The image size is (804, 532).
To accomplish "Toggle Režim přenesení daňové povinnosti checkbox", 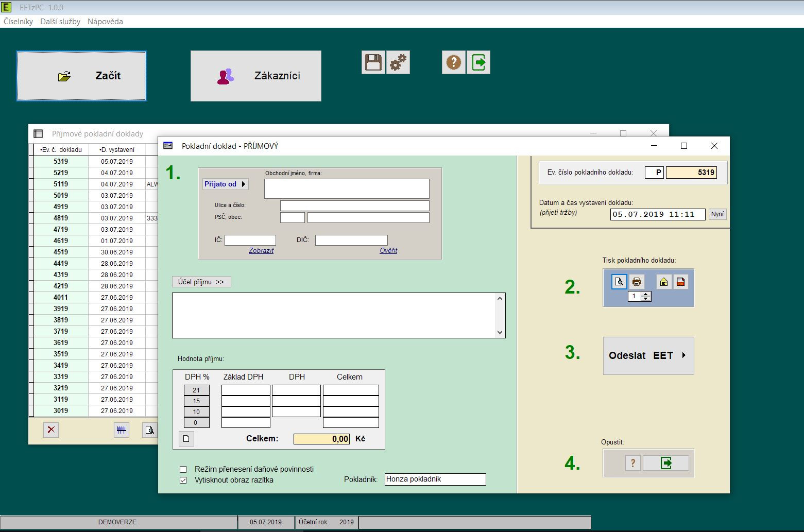I will [183, 469].
